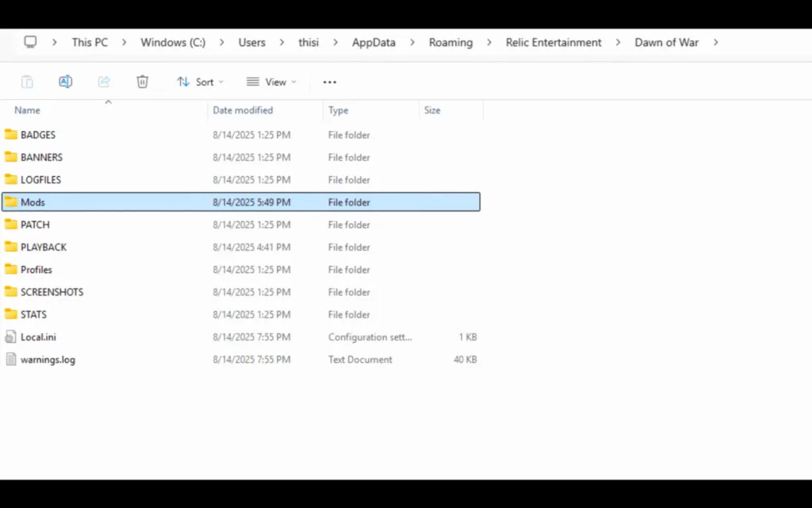Navigate to Relic Entertainment in breadcrumb path
The width and height of the screenshot is (812, 508).
[553, 42]
